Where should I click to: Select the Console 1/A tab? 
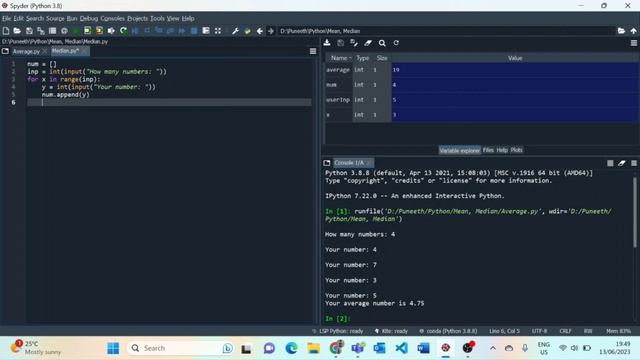(349, 163)
